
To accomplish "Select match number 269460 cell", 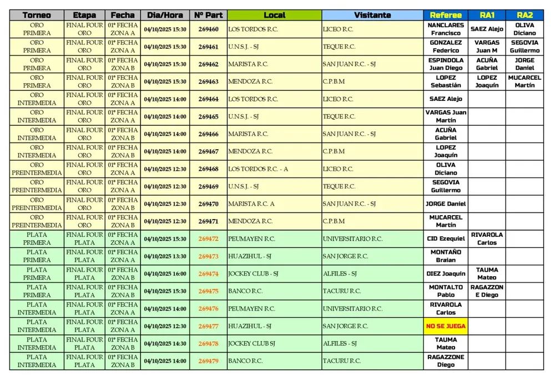I will pyautogui.click(x=208, y=29).
